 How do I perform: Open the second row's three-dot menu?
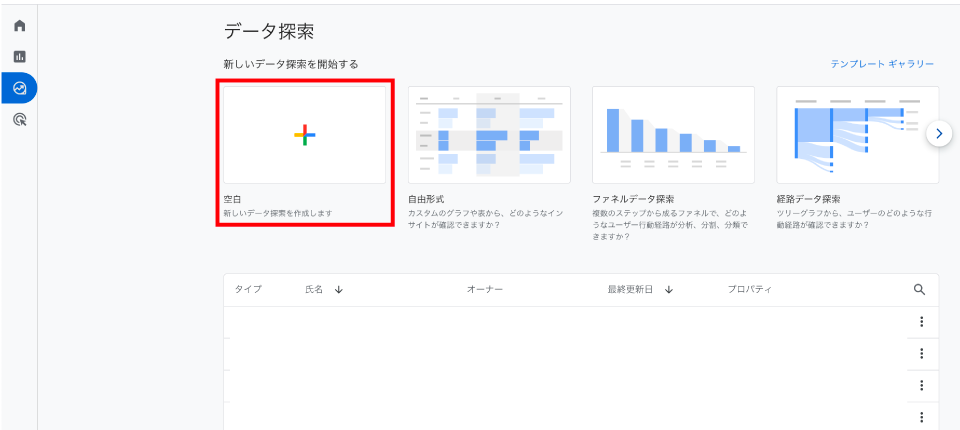click(921, 354)
